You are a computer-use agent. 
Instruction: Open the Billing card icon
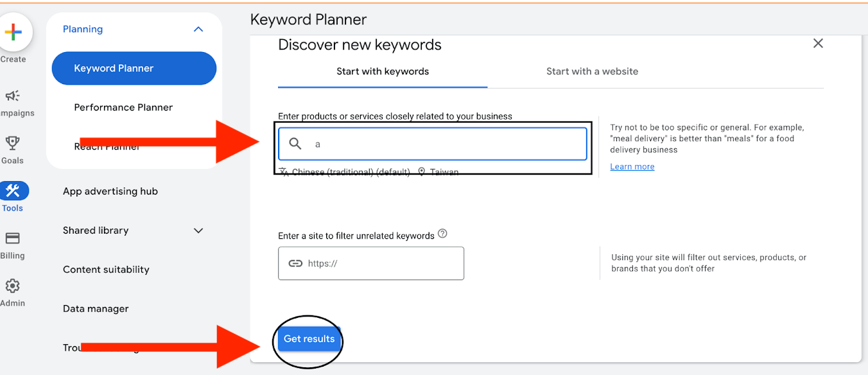12,238
